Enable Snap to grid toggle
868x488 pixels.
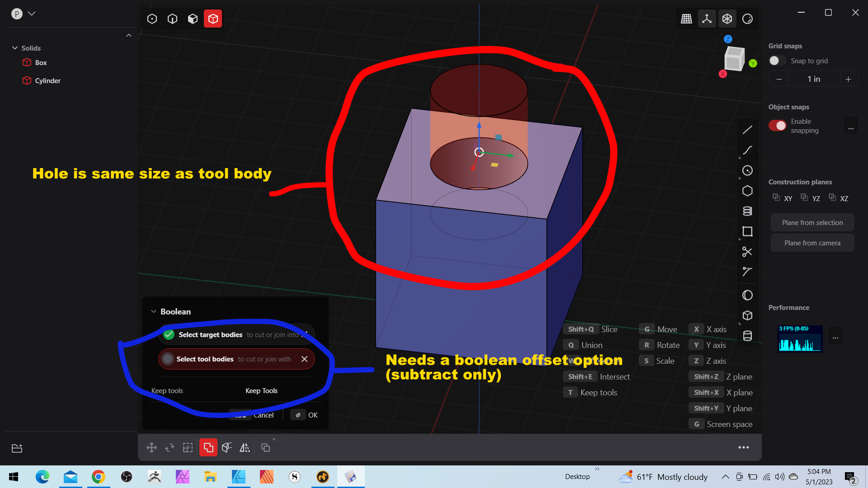coord(777,61)
